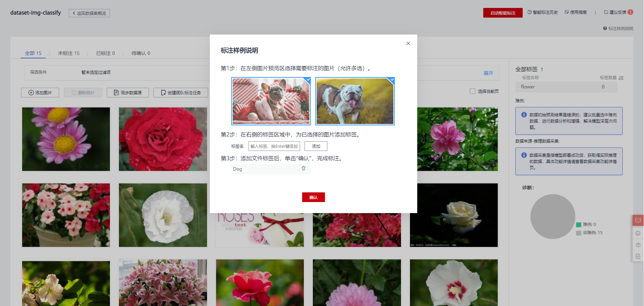Screen dimensions: 644x306
Task: Open the red chat floating side button
Action: (x=638, y=220)
